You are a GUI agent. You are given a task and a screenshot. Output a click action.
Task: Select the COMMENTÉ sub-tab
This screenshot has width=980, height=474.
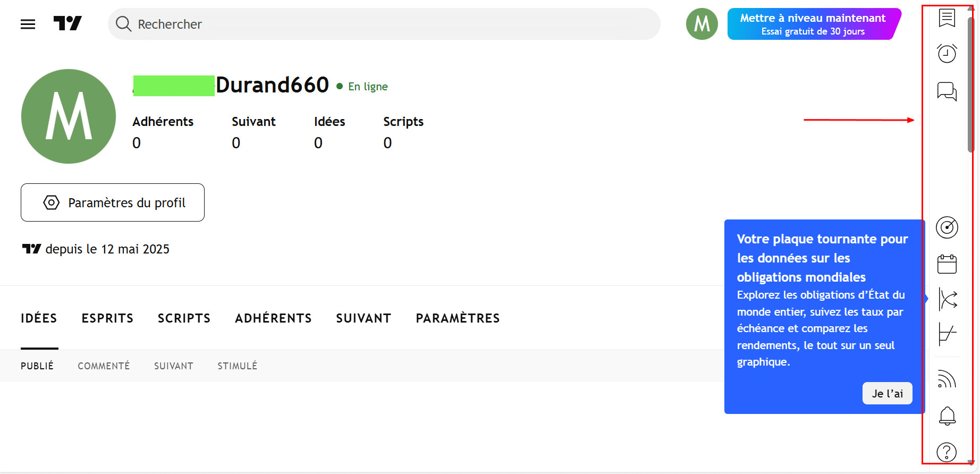(104, 366)
